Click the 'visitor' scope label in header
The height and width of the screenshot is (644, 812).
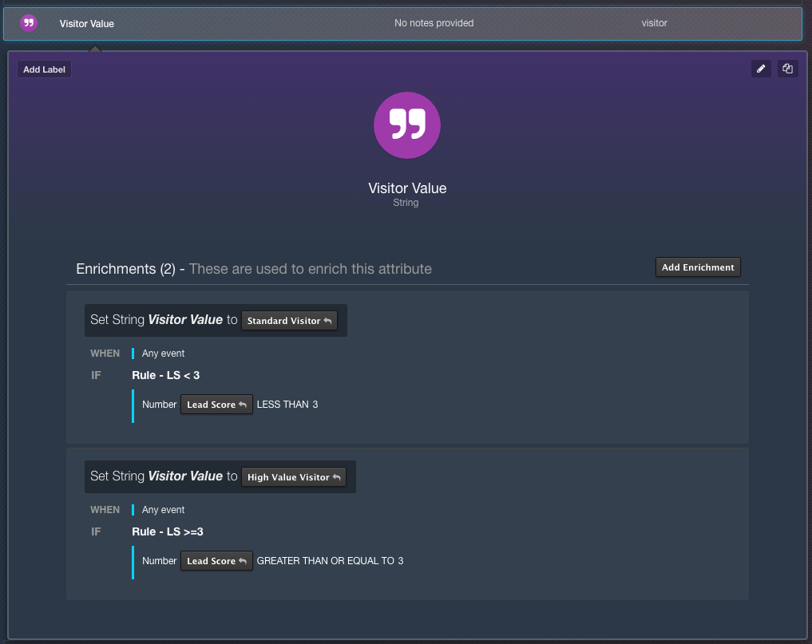tap(654, 23)
